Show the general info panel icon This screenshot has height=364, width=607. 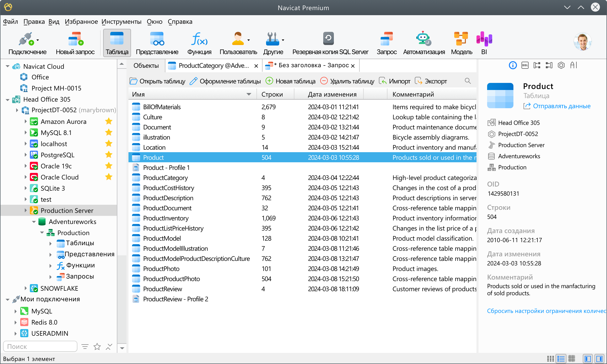(513, 65)
